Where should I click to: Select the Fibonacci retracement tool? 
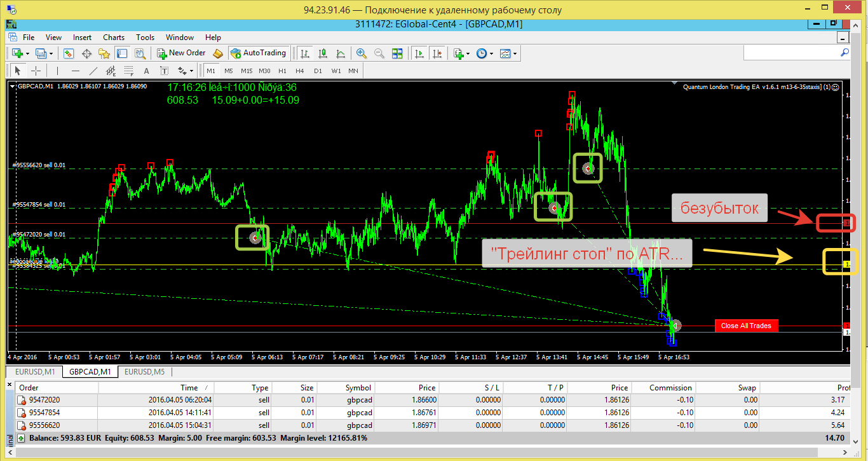tap(128, 71)
